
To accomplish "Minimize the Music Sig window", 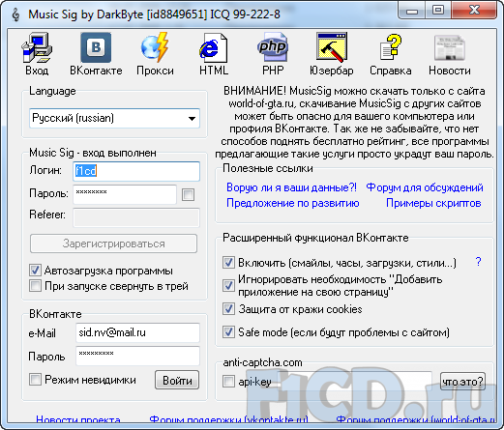I will 412,11.
